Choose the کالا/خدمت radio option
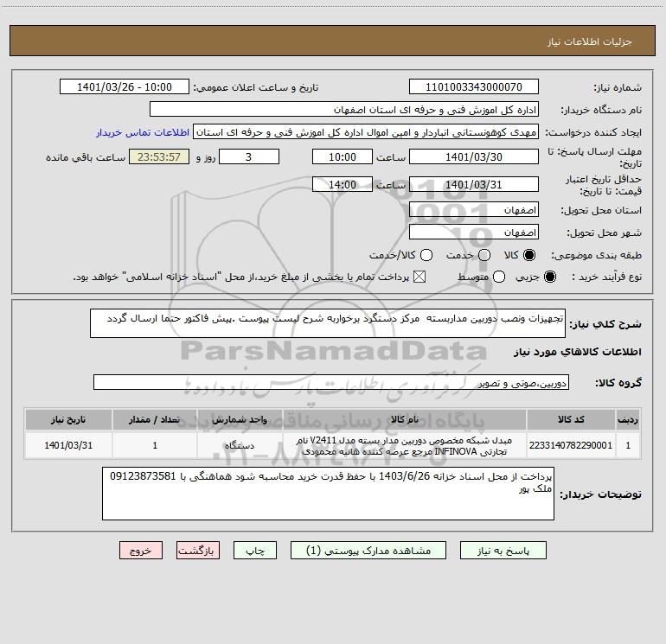 click(426, 255)
